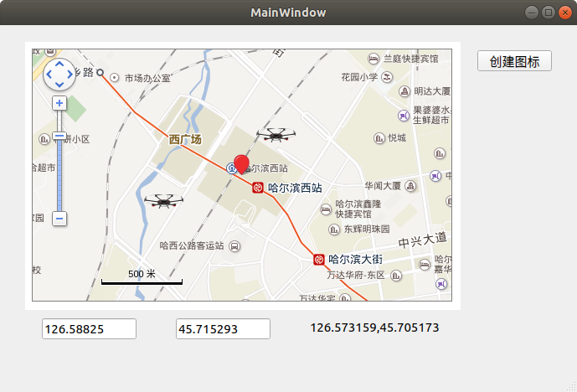Pan map right with the right arrow
The image size is (577, 392).
click(x=70, y=75)
